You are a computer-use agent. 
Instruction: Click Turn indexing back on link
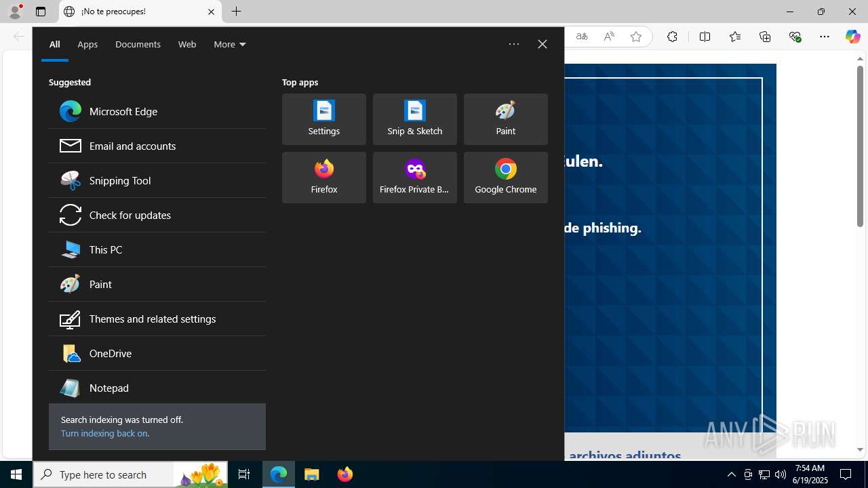click(105, 433)
